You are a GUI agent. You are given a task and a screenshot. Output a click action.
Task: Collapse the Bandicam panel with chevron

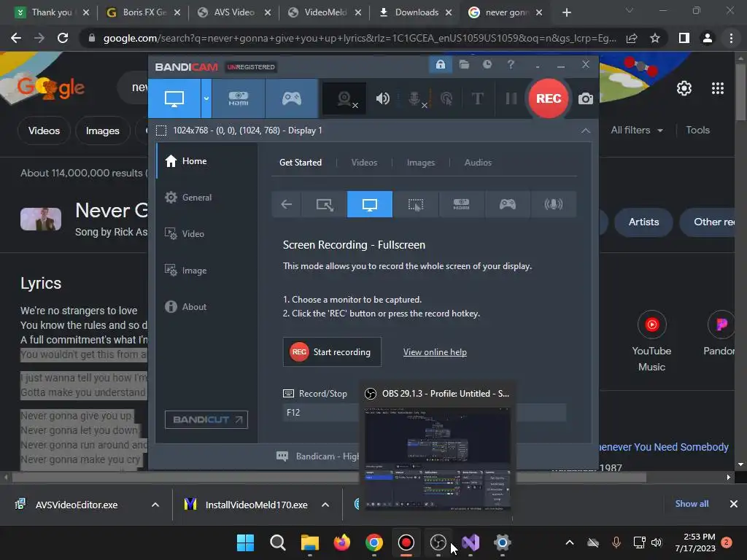pyautogui.click(x=586, y=131)
